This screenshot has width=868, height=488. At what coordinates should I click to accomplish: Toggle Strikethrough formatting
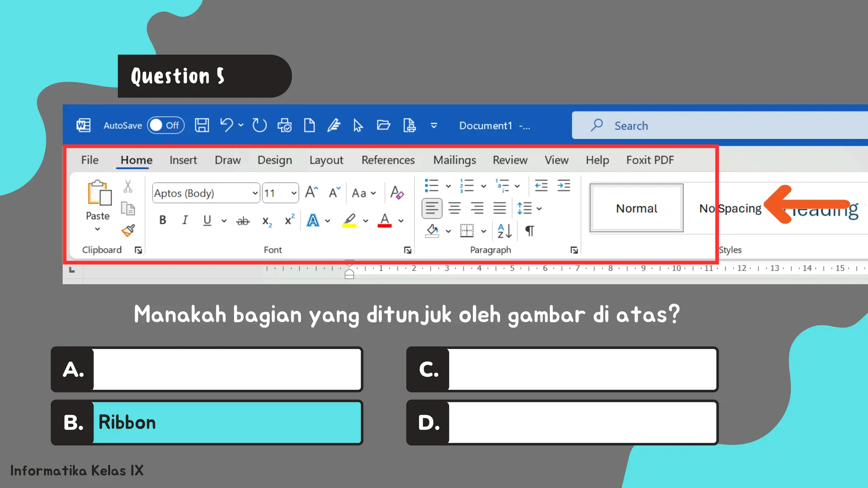[x=243, y=221]
